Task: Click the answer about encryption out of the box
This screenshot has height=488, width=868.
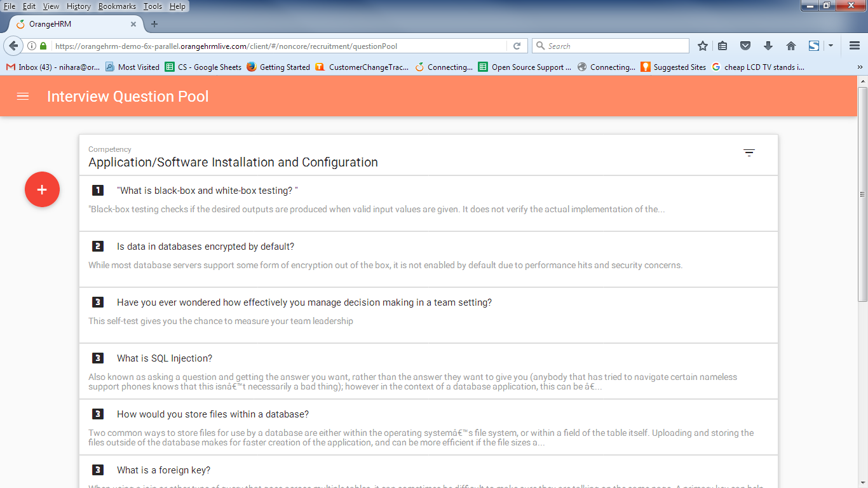Action: click(x=385, y=265)
